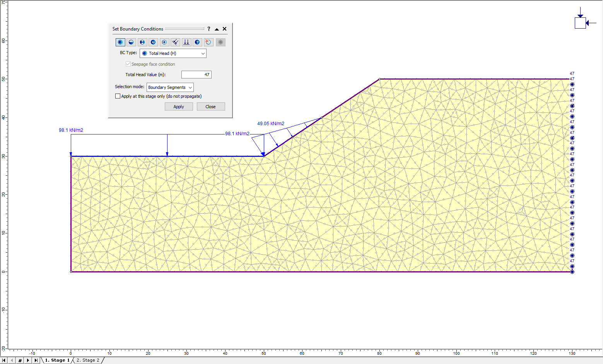The height and width of the screenshot is (364, 603).
Task: Select the question-mark boundary condition icon
Action: (197, 42)
